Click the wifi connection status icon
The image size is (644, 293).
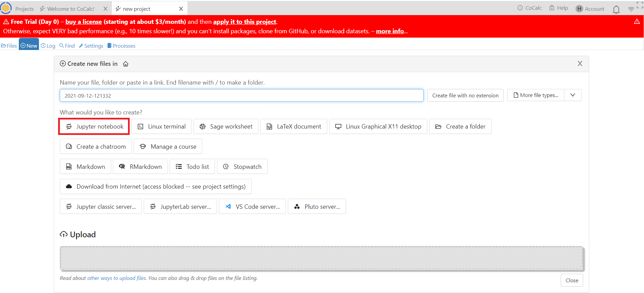631,9
